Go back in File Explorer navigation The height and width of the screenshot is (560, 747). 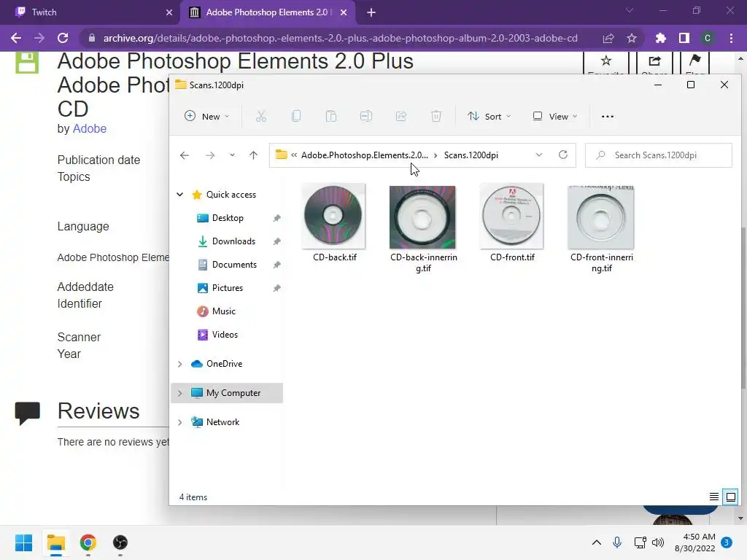click(x=185, y=155)
